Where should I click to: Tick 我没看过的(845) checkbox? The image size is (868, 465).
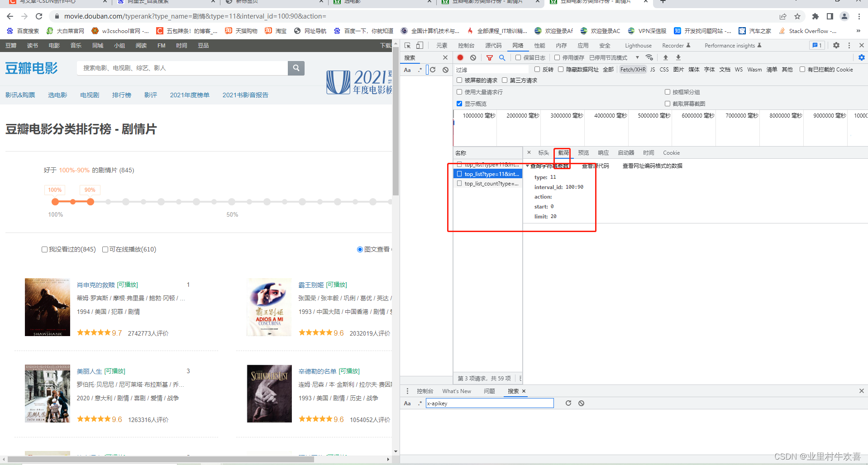coord(44,249)
